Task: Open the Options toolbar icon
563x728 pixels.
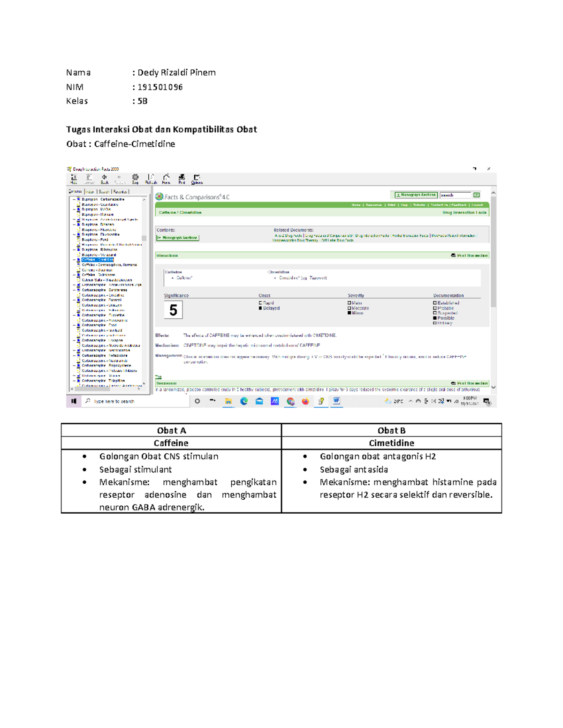Action: coord(197,179)
